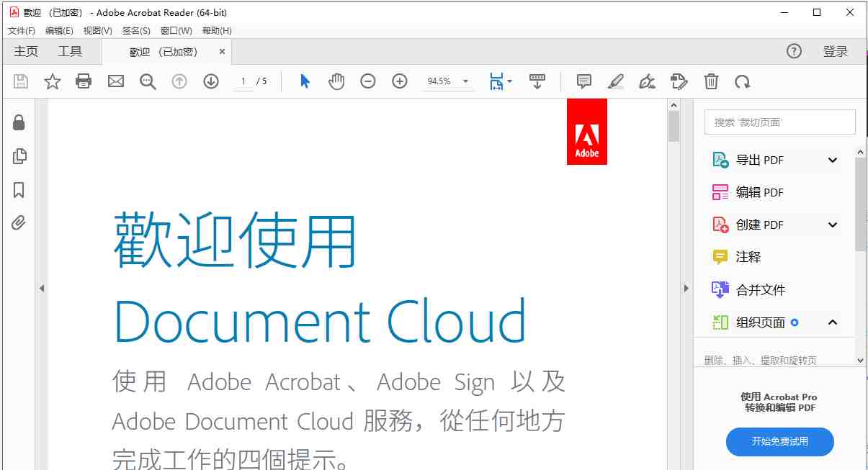868x470 pixels.
Task: Open the Add Comment sticky note tool
Action: [583, 81]
